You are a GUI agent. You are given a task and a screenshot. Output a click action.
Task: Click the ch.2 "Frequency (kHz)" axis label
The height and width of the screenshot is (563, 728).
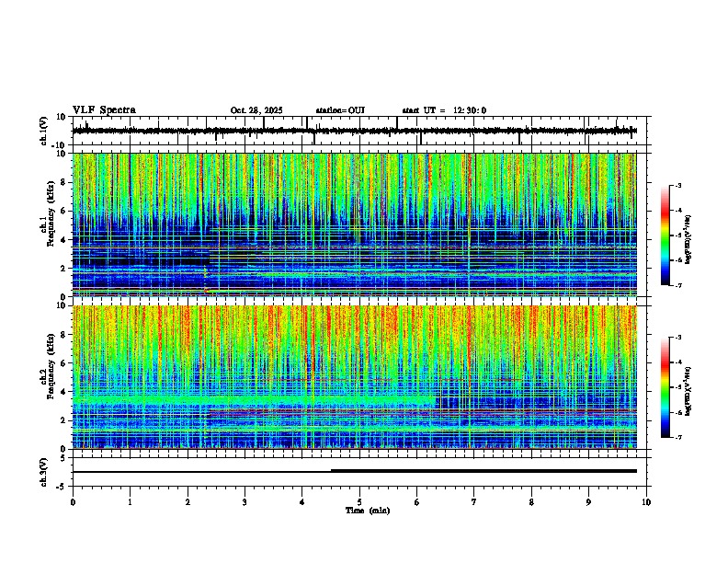pyautogui.click(x=51, y=366)
